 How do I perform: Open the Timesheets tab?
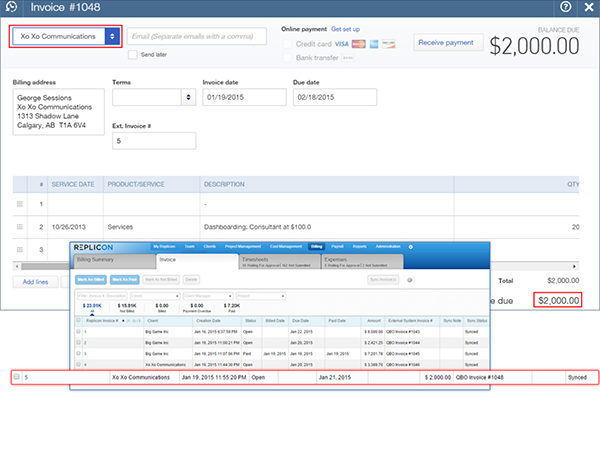pos(280,261)
